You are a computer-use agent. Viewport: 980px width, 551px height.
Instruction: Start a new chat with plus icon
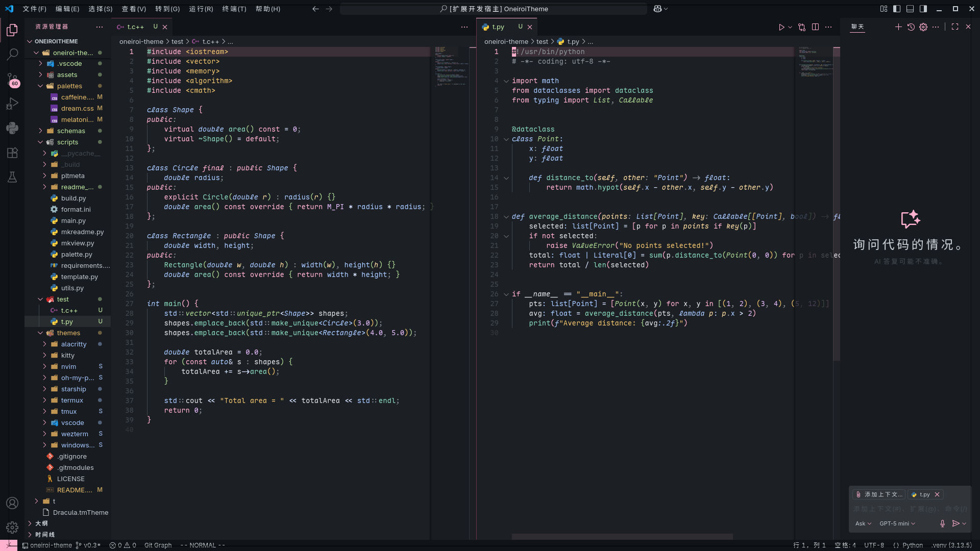[x=898, y=27]
